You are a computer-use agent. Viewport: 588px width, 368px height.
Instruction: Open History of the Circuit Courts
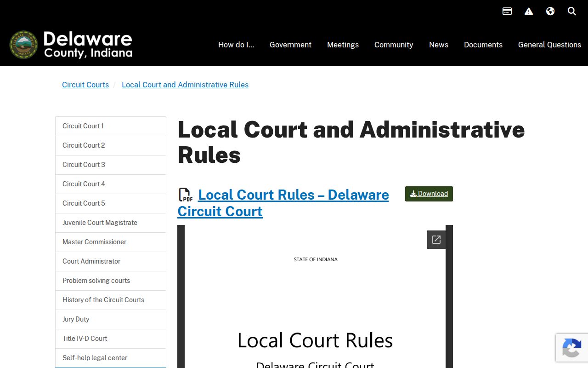pos(111,300)
